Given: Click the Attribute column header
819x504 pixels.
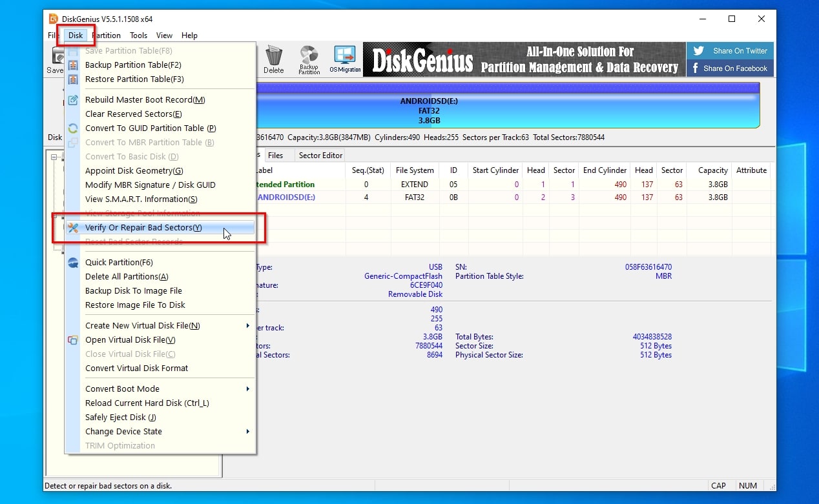Looking at the screenshot, I should click(752, 170).
